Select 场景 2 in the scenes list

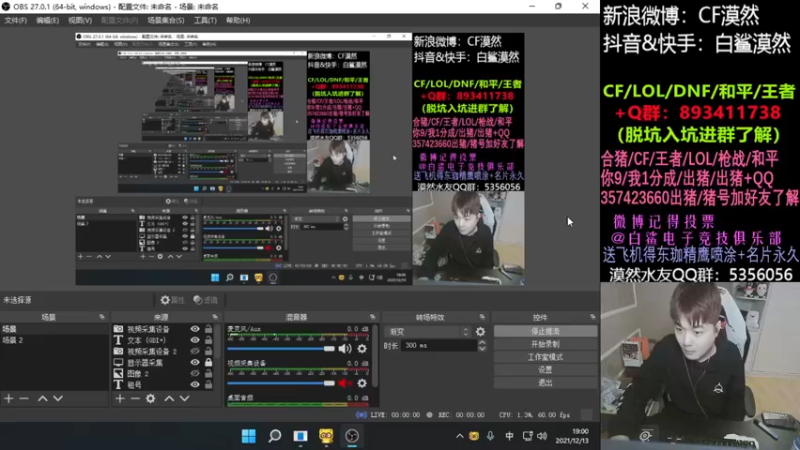point(55,340)
